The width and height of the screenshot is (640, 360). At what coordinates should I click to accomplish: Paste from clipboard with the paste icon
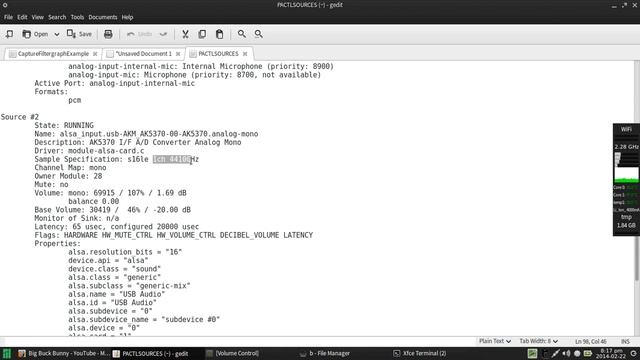click(x=220, y=34)
